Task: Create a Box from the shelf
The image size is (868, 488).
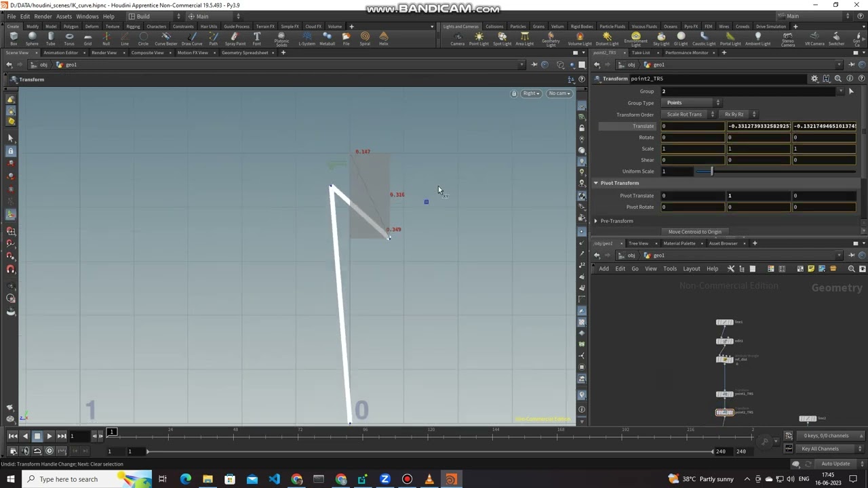Action: (x=14, y=39)
